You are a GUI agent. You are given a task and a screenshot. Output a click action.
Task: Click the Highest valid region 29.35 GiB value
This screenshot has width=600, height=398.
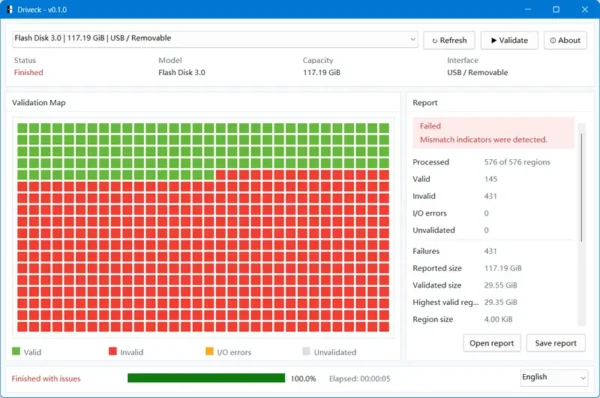coord(501,302)
